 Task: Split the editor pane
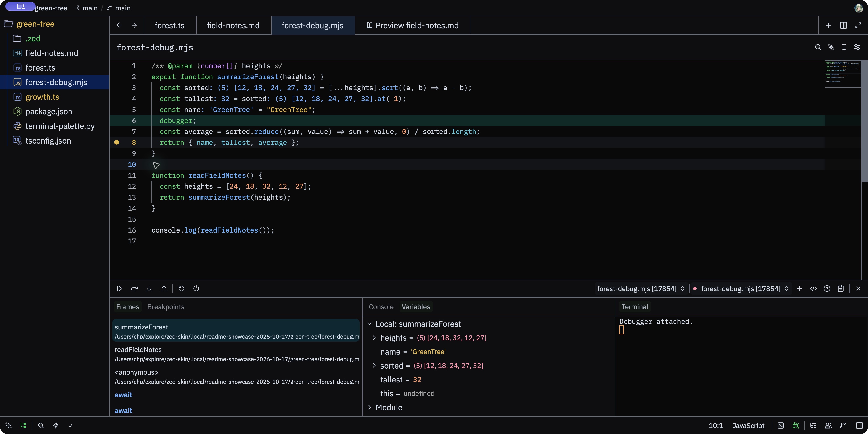click(843, 25)
